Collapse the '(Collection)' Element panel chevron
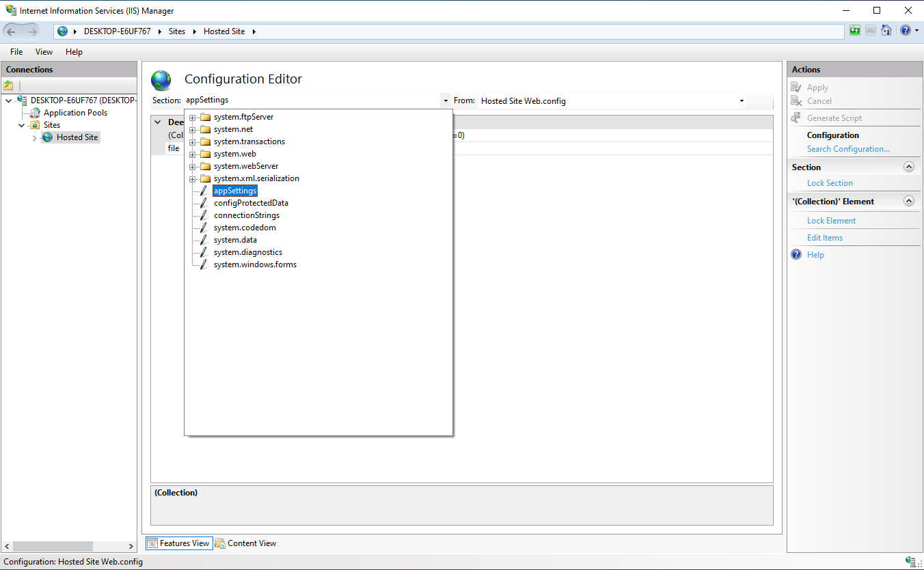Viewport: 924px width, 570px height. [x=909, y=201]
